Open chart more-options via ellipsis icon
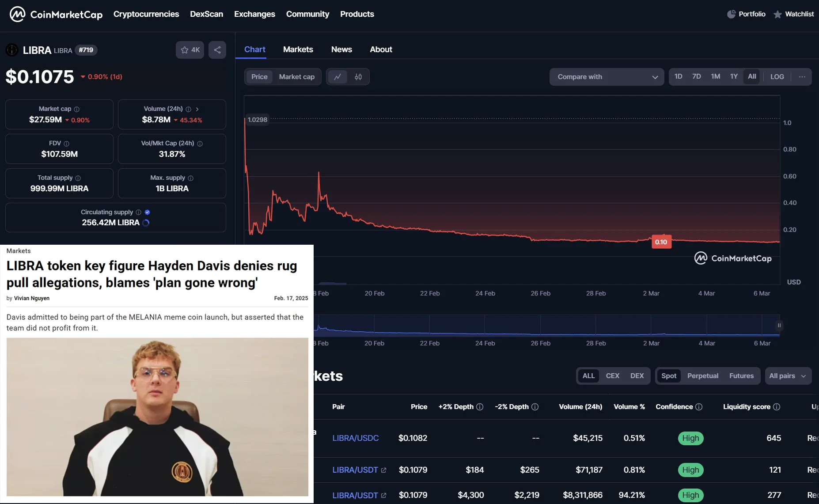The height and width of the screenshot is (504, 819). [802, 76]
